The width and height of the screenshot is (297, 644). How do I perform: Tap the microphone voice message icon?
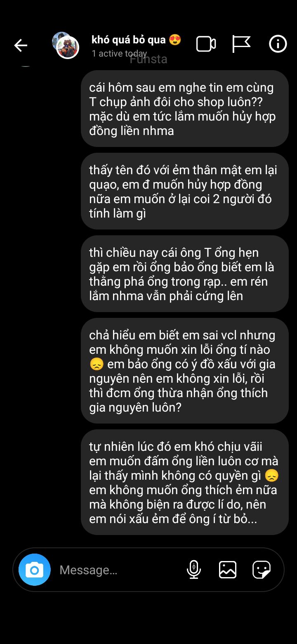pos(193,570)
